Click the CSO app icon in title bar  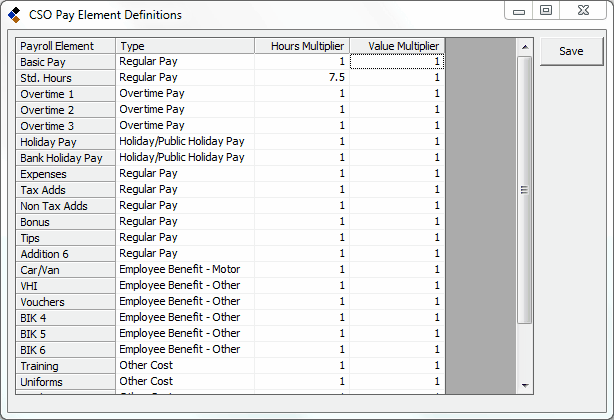[x=13, y=15]
